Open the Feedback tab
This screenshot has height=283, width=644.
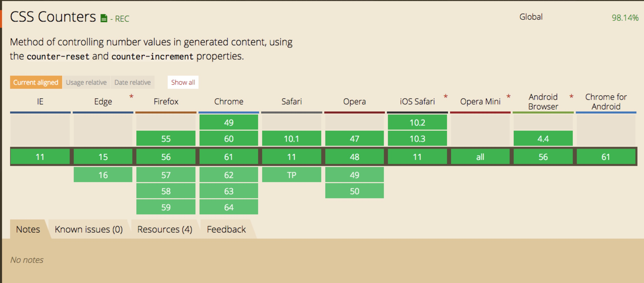point(226,229)
